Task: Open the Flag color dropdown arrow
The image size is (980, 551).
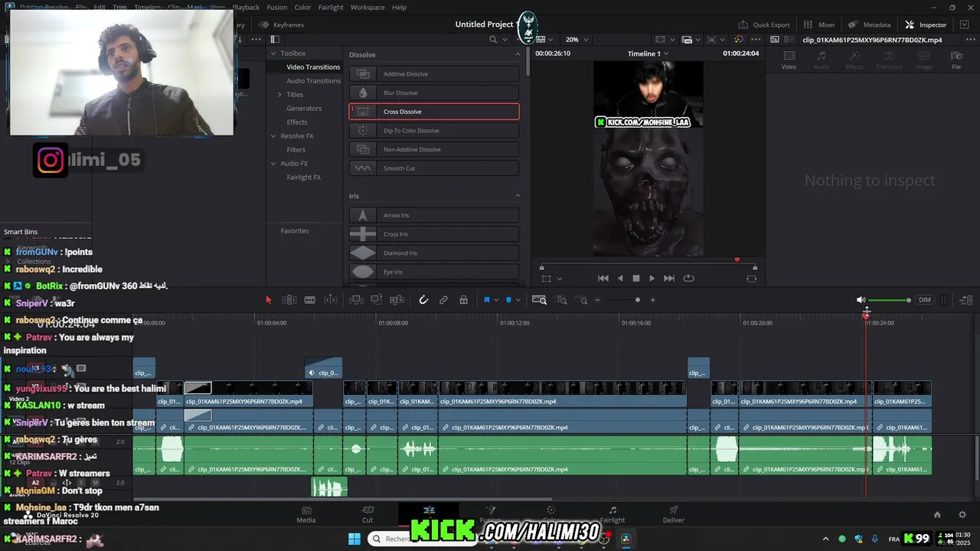Action: point(496,300)
